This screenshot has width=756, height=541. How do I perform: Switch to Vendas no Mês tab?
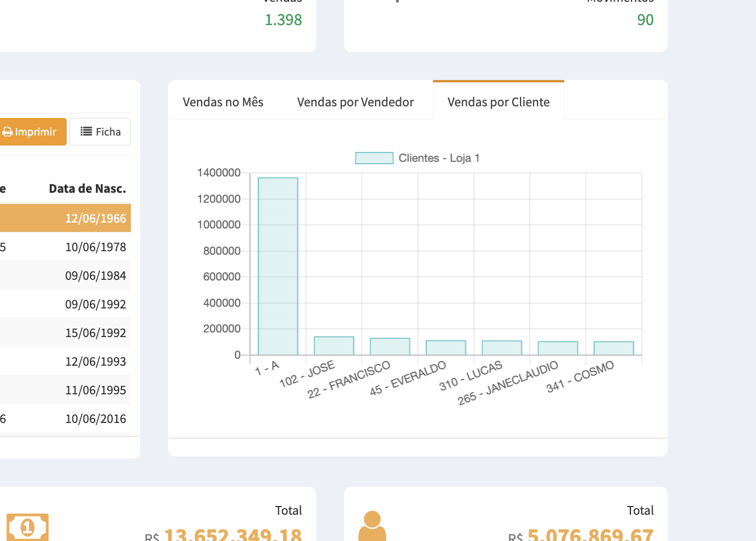point(223,102)
